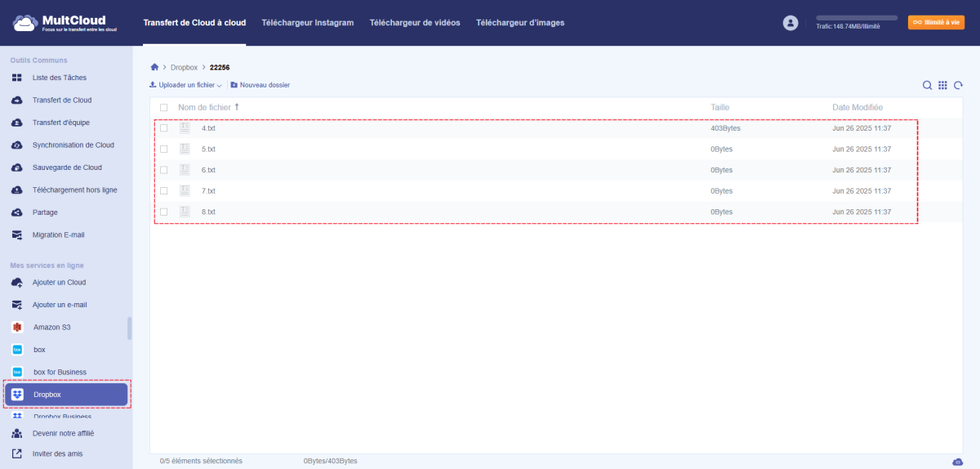Open the Uploader un fichier dropdown
Screen dimensions: 980x469
[x=185, y=85]
